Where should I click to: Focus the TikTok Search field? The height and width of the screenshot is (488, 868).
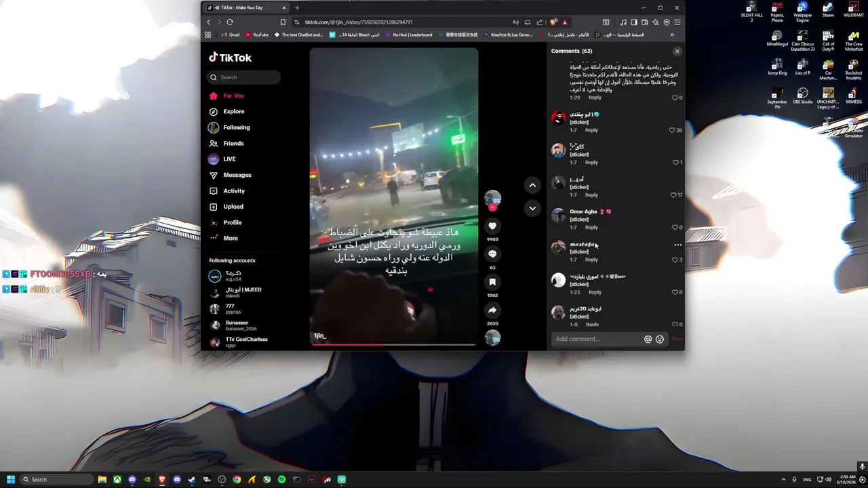coord(244,77)
